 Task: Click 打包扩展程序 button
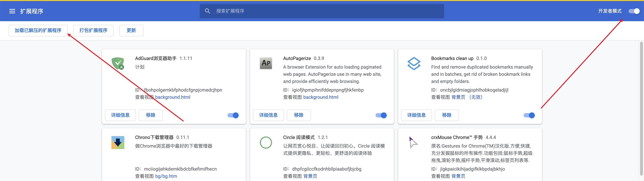click(x=93, y=31)
